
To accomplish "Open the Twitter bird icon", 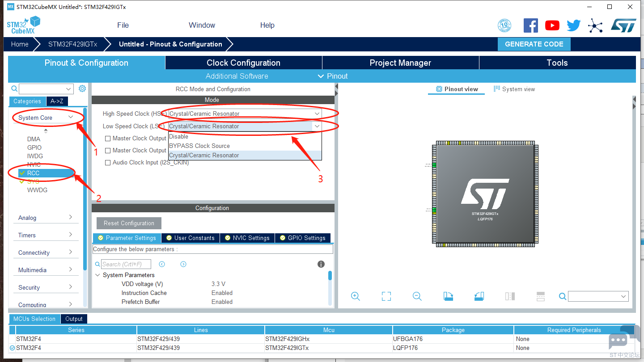I will tap(574, 25).
